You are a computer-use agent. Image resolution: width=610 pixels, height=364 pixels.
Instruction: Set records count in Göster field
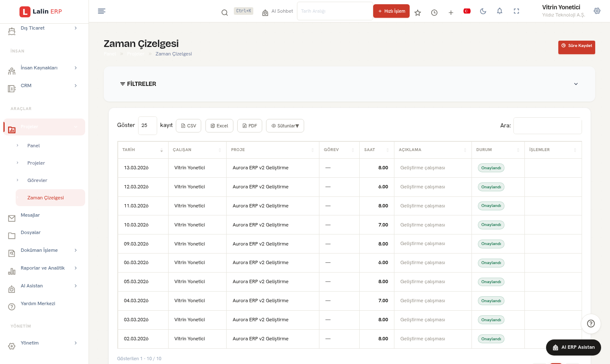(x=147, y=126)
